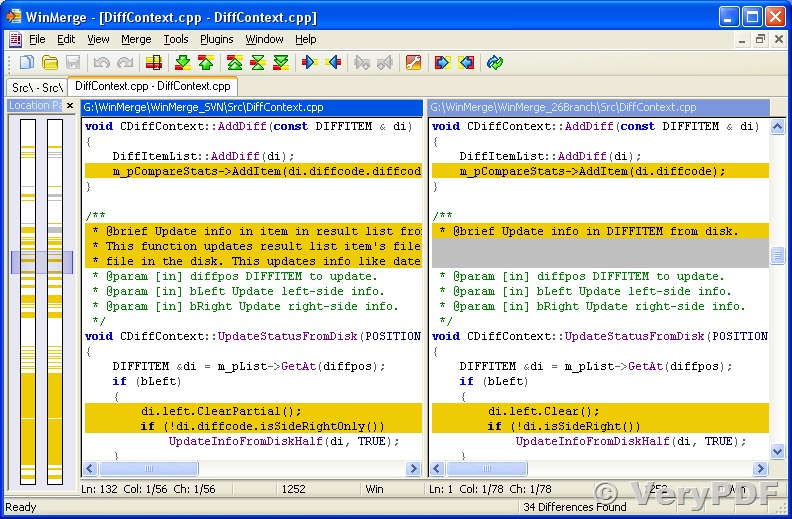Jump to next difference green down arrow

[x=182, y=63]
